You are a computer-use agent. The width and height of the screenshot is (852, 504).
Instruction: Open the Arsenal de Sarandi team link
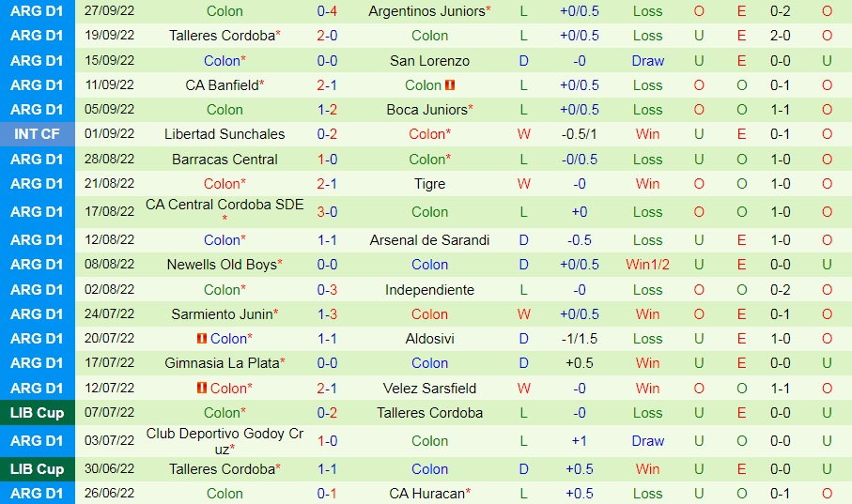[429, 240]
